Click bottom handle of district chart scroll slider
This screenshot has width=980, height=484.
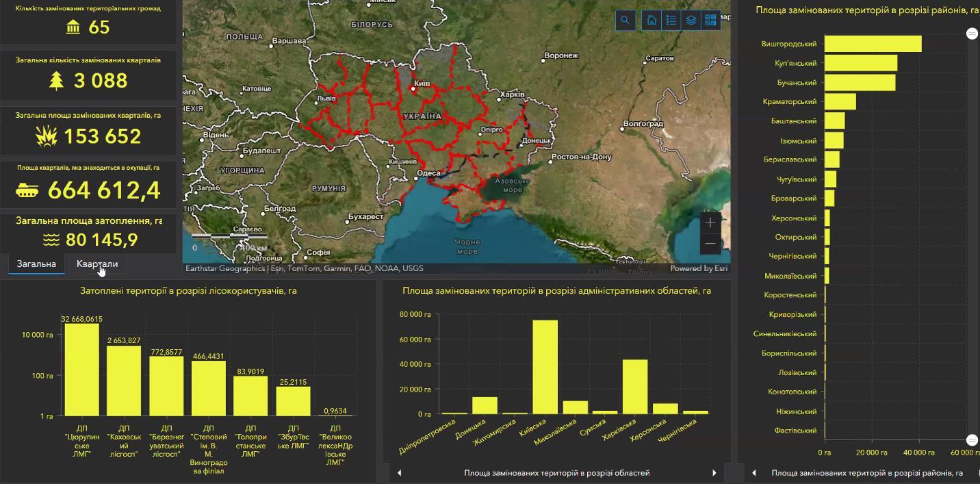(x=972, y=440)
